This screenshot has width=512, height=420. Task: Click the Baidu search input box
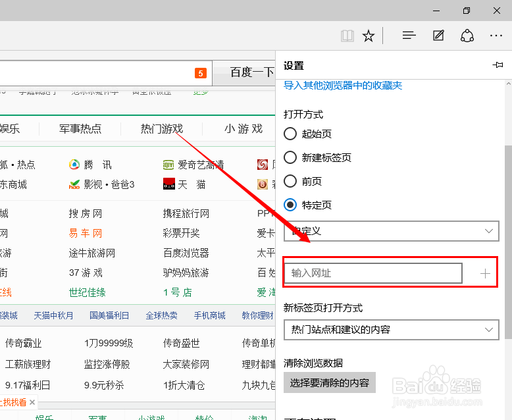106,73
